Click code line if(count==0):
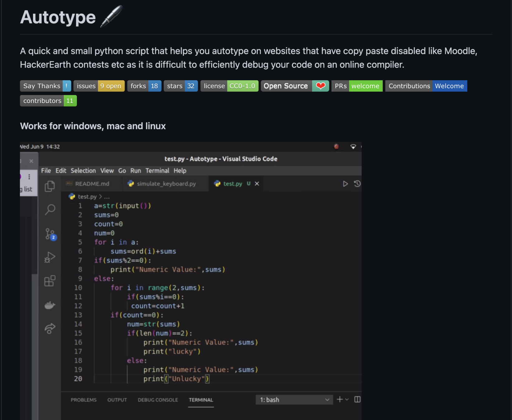The height and width of the screenshot is (420, 512). point(137,315)
